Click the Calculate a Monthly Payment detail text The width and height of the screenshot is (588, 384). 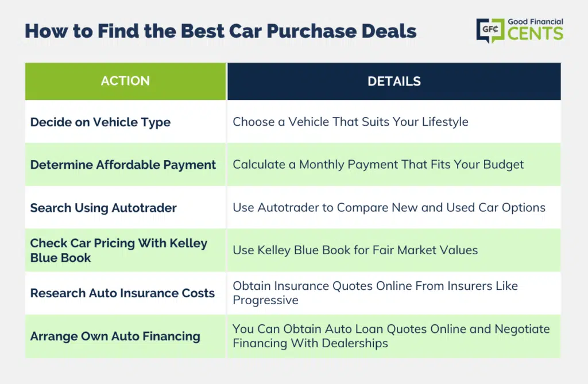pos(378,165)
